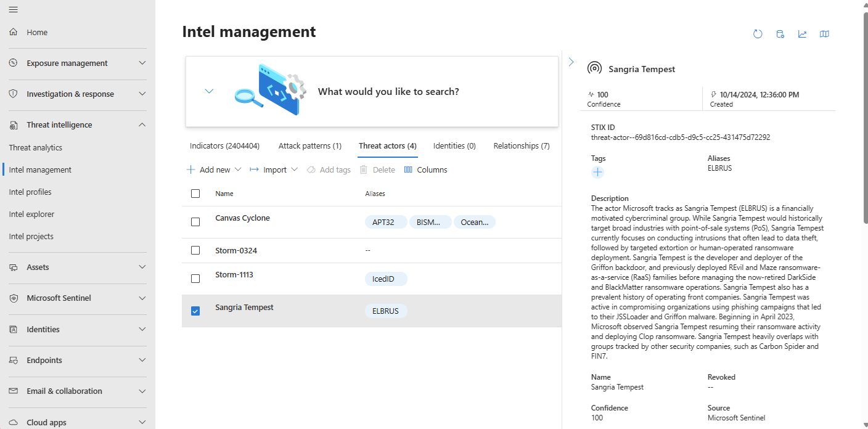Toggle the select-all checkbox in table header

point(195,194)
